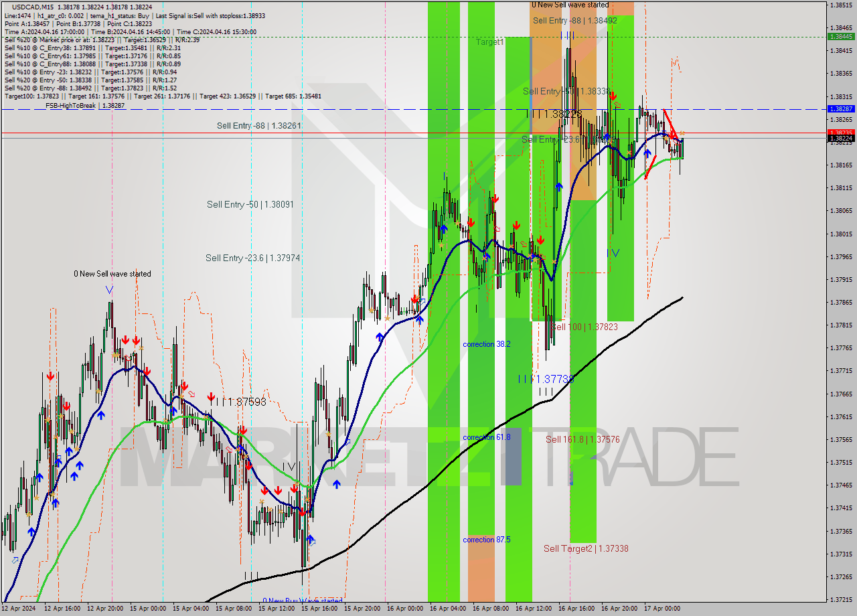Click the left '0 New Sell wave started' label

pos(112,274)
